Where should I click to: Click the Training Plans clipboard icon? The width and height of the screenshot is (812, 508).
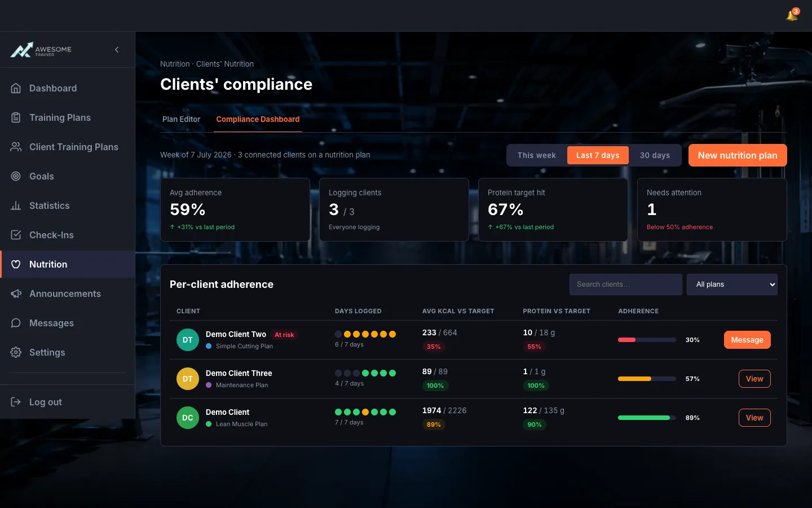tap(16, 117)
